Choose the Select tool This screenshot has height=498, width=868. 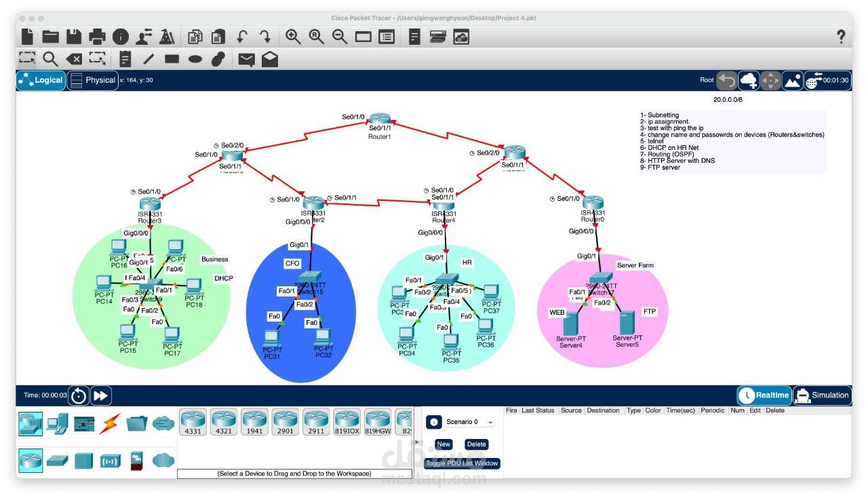tap(27, 59)
